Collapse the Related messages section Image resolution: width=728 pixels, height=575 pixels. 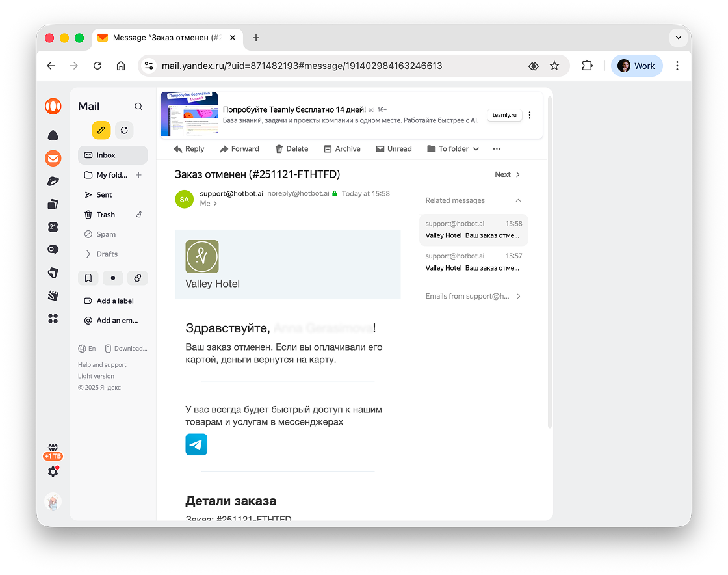tap(518, 200)
